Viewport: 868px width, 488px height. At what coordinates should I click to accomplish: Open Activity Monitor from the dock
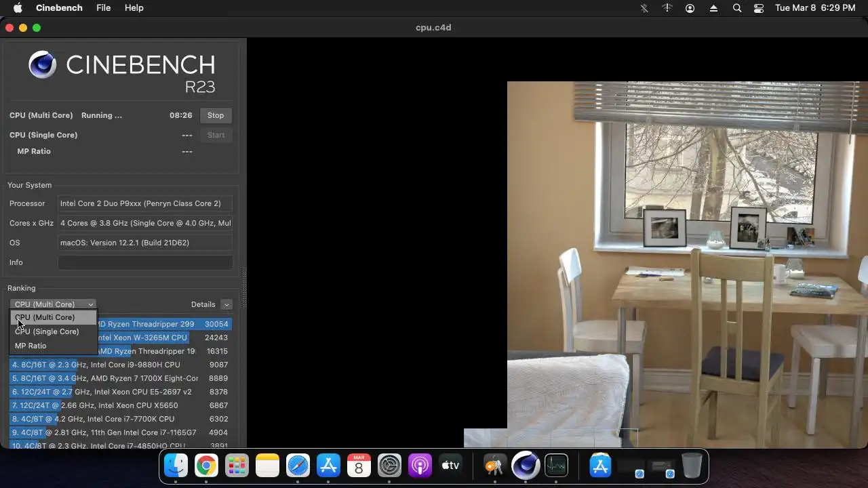[556, 466]
